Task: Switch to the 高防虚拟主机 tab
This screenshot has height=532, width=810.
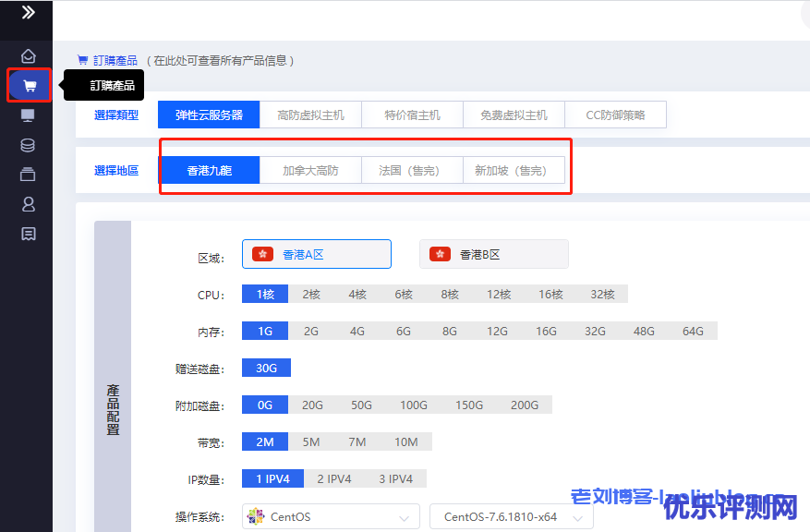Action: (x=310, y=115)
